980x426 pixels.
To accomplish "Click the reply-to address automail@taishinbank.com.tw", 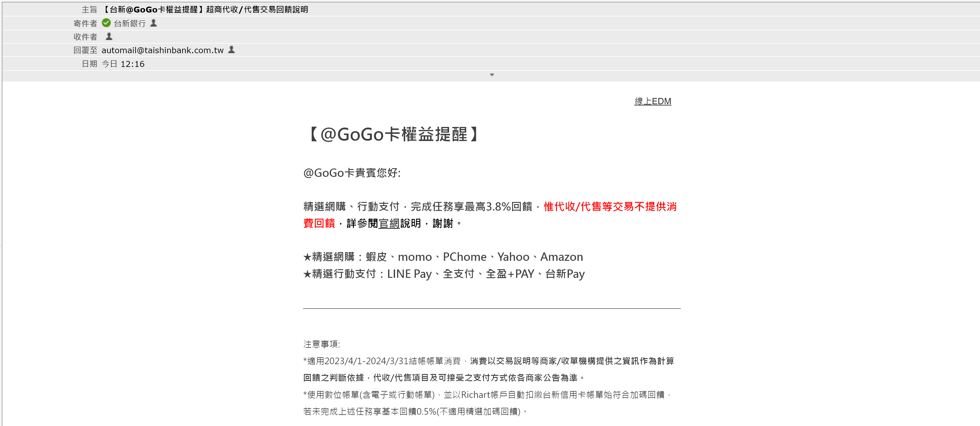I will pyautogui.click(x=162, y=50).
